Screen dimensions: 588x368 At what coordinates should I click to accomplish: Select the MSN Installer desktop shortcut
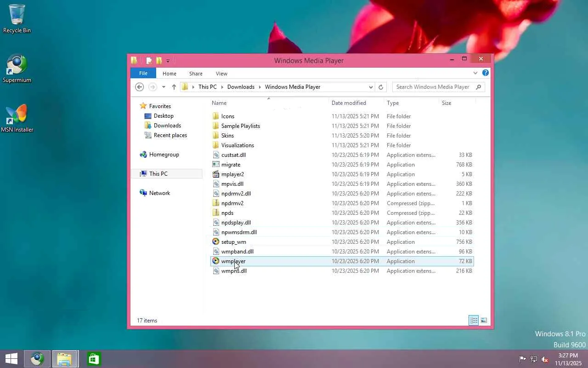tap(17, 119)
